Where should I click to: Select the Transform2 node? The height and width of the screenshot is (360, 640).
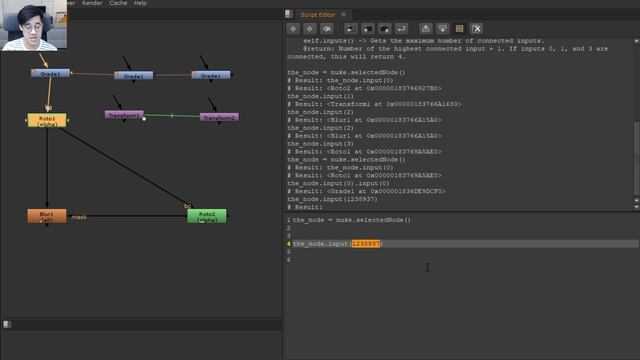pyautogui.click(x=220, y=117)
